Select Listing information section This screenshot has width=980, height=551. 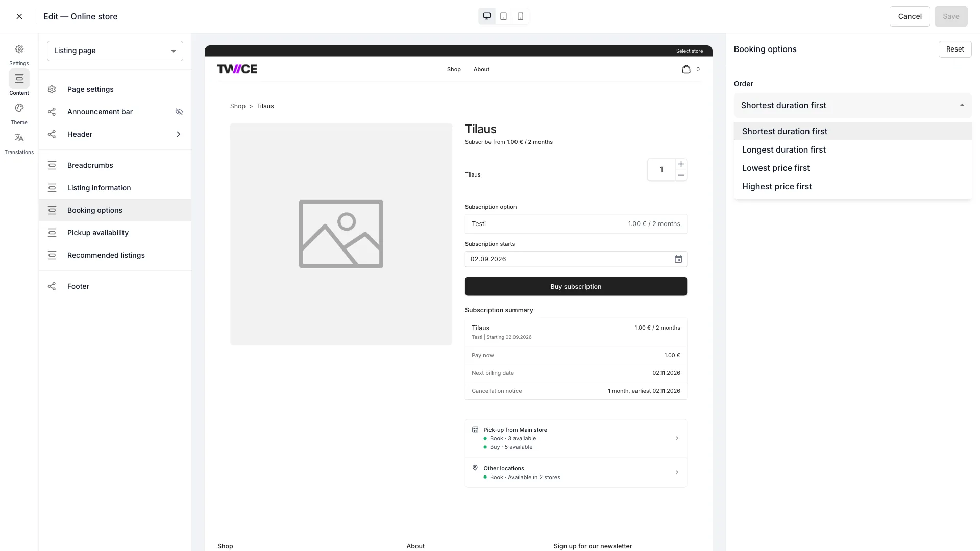click(x=115, y=188)
